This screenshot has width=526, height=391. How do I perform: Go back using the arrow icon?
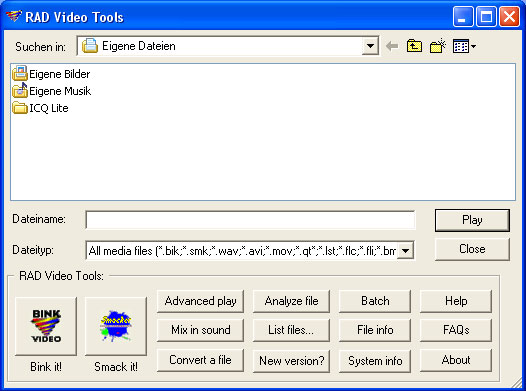click(x=392, y=46)
